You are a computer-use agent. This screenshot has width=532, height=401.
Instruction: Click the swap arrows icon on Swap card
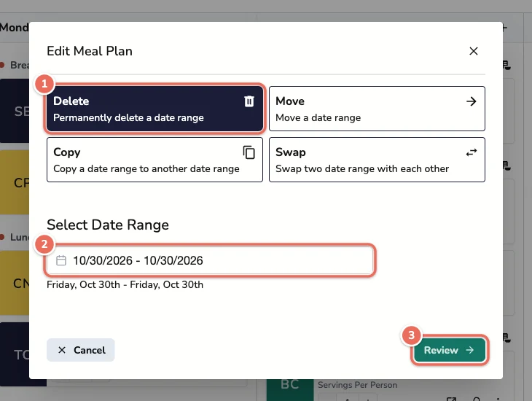pos(472,153)
